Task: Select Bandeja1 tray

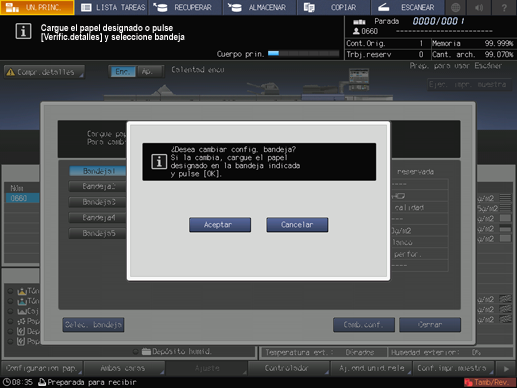Action: [x=98, y=171]
